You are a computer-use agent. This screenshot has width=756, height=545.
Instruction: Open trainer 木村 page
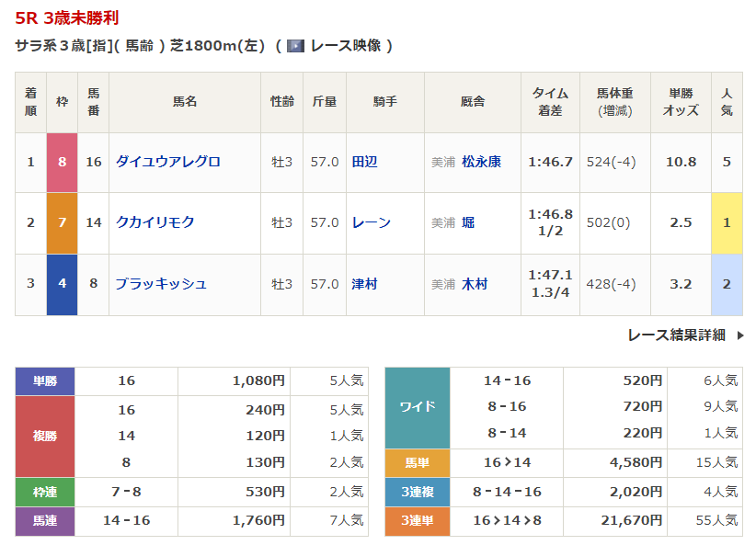point(475,284)
